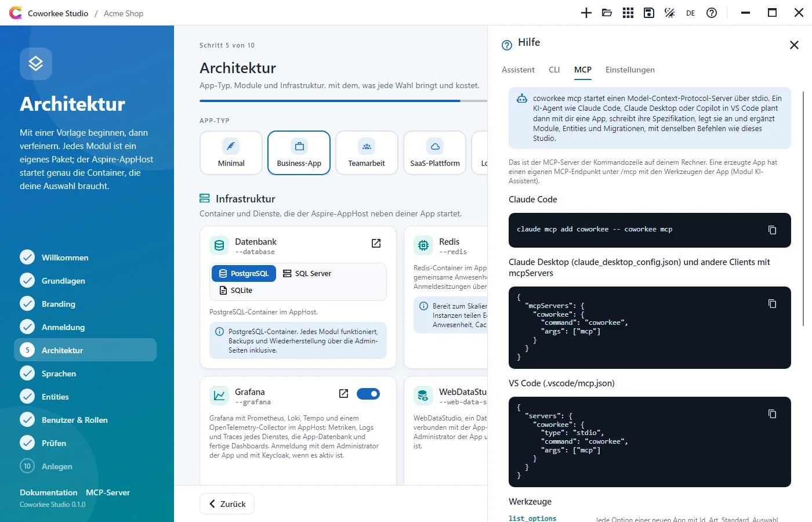Image resolution: width=812 pixels, height=522 pixels.
Task: Open the Datenbank external link icon
Action: pos(376,243)
